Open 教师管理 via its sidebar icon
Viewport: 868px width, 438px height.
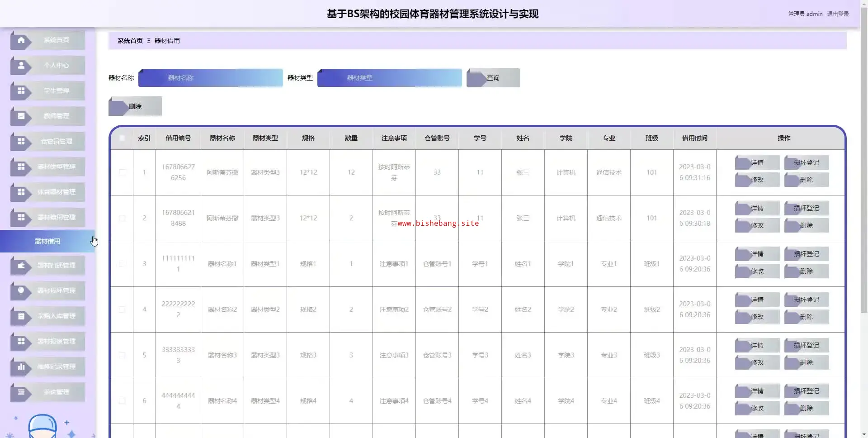tap(21, 116)
